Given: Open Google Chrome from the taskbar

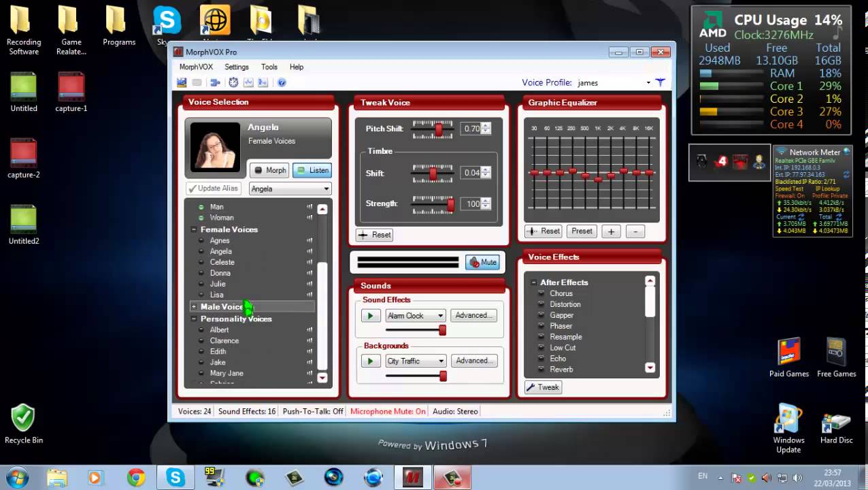Looking at the screenshot, I should click(x=136, y=477).
